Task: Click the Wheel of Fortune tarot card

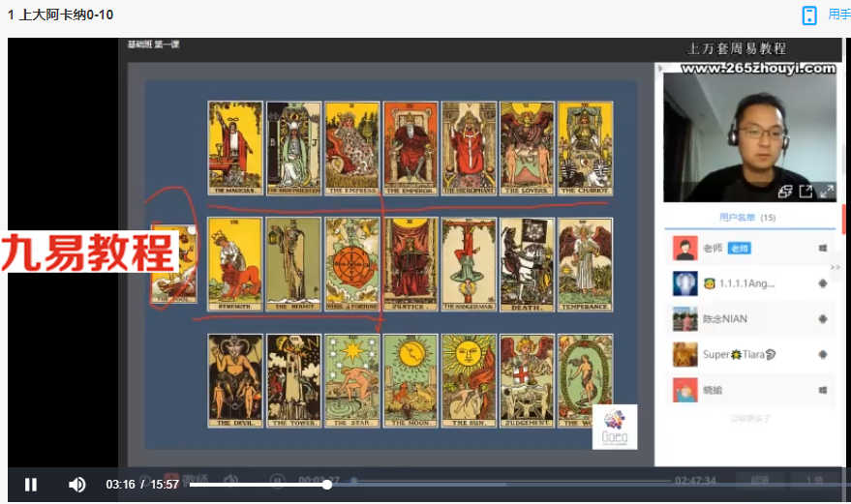Action: 352,264
